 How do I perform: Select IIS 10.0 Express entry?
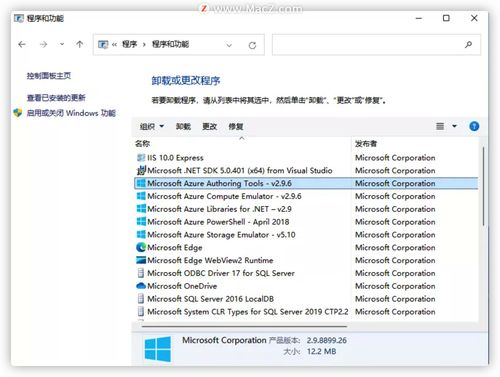click(x=306, y=158)
